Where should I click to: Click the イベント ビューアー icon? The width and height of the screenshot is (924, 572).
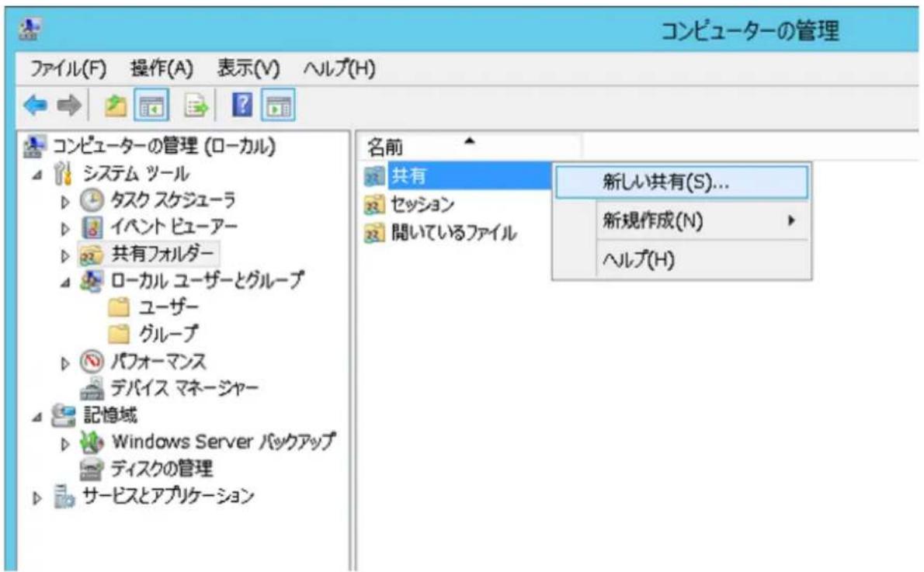92,227
